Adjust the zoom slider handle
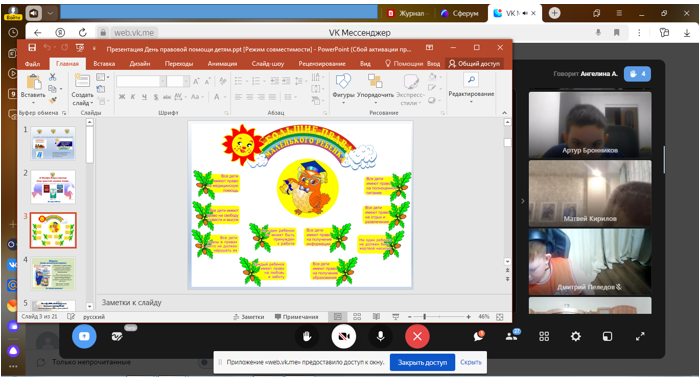The height and width of the screenshot is (377, 699). [x=424, y=317]
